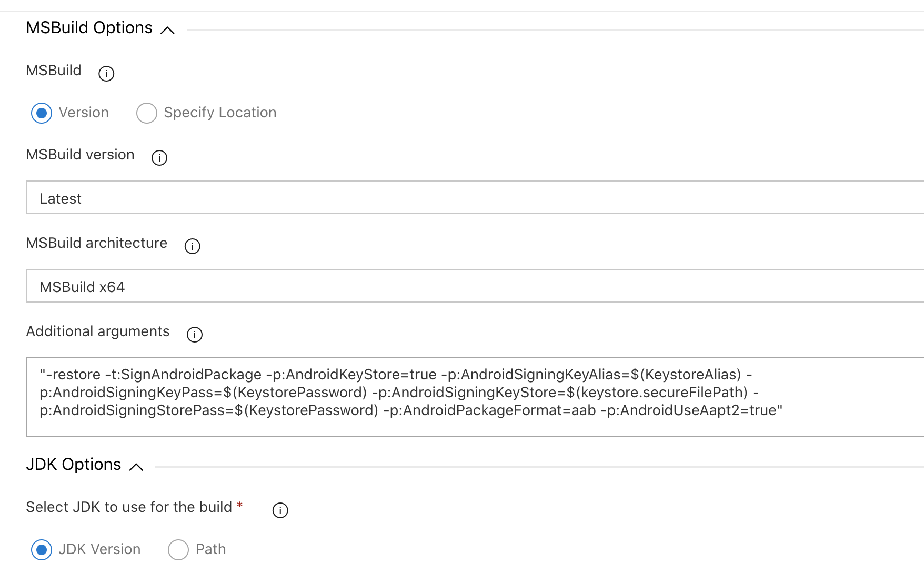Select the Version radio button

tap(42, 113)
